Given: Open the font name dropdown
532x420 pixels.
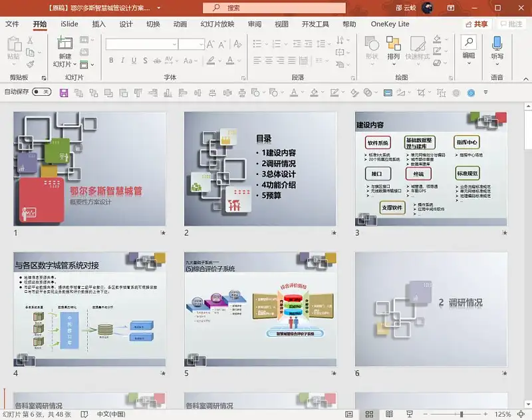Looking at the screenshot, I should 174,44.
